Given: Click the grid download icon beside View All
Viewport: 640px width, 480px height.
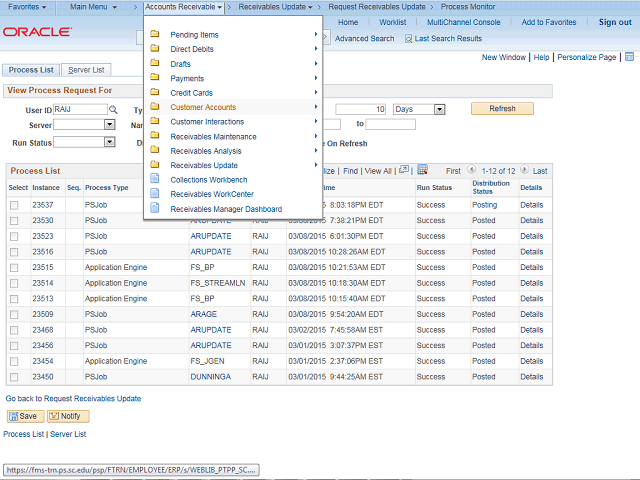Looking at the screenshot, I should pyautogui.click(x=422, y=170).
